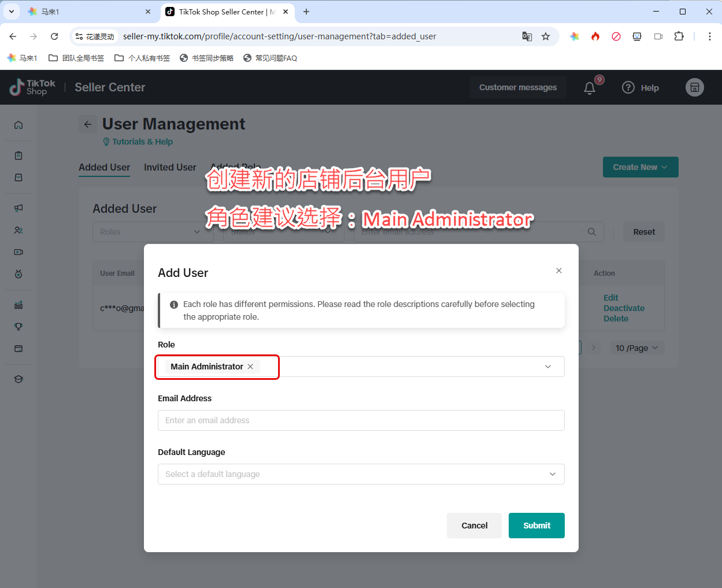Image resolution: width=722 pixels, height=588 pixels.
Task: Open the 10 /Page pagination dropdown
Action: 636,347
